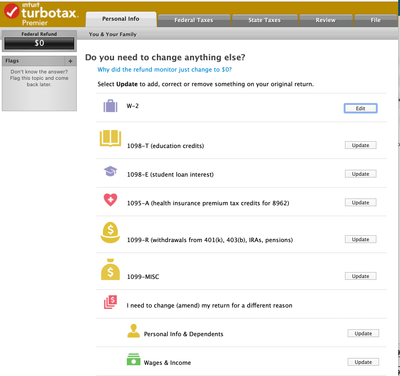Click the 1095-A heart icon
400x376 pixels.
point(110,200)
